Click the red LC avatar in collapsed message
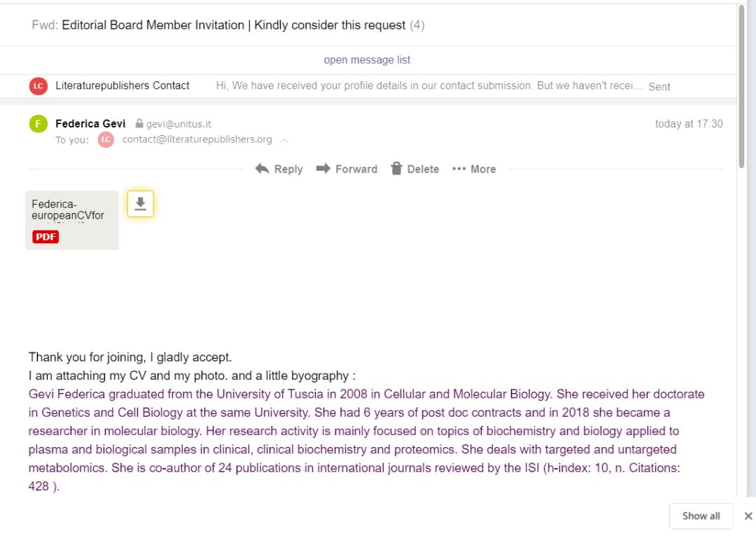 coord(38,86)
